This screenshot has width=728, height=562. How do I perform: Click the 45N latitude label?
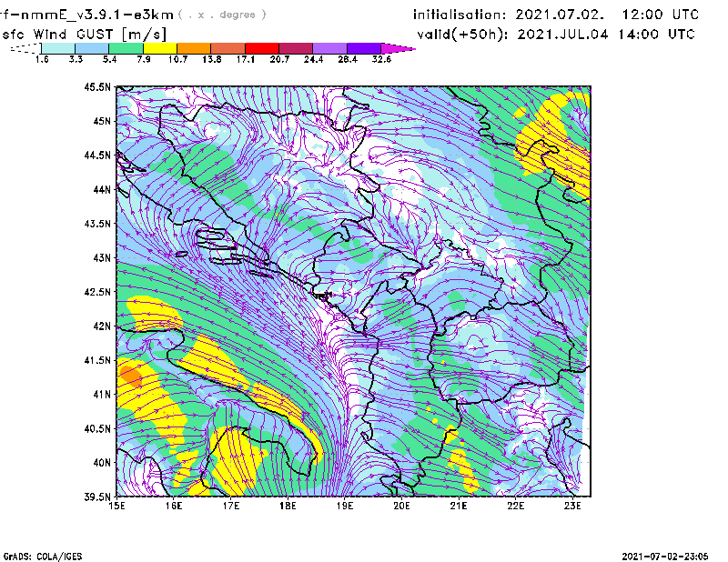click(x=102, y=121)
